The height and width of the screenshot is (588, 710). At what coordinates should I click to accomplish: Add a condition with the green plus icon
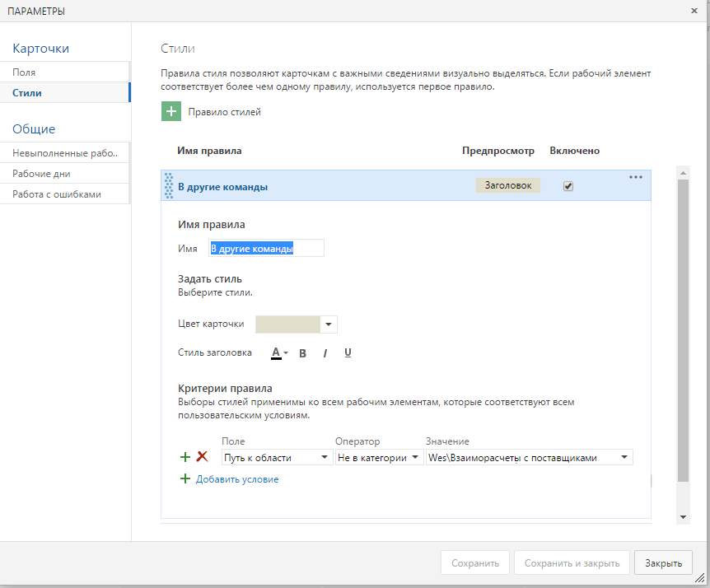pyautogui.click(x=185, y=457)
